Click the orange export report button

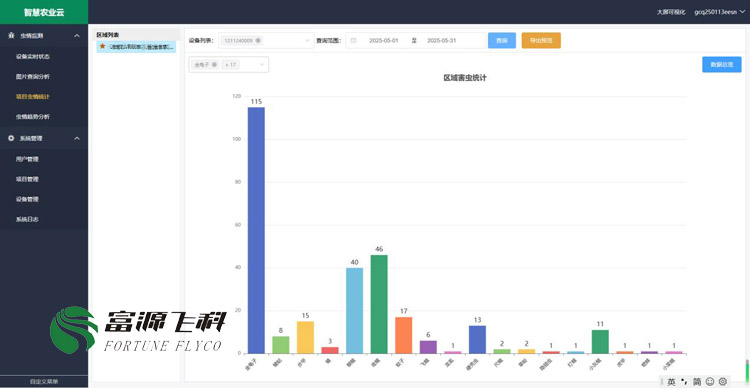(541, 41)
